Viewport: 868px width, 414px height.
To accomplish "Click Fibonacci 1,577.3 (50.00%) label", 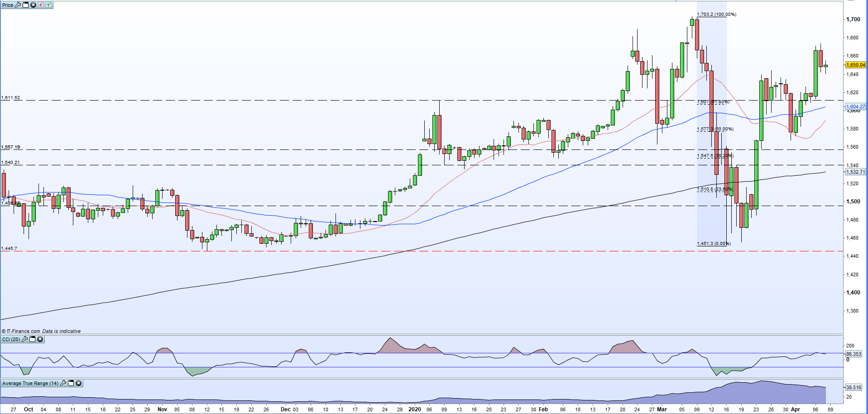I will [715, 129].
